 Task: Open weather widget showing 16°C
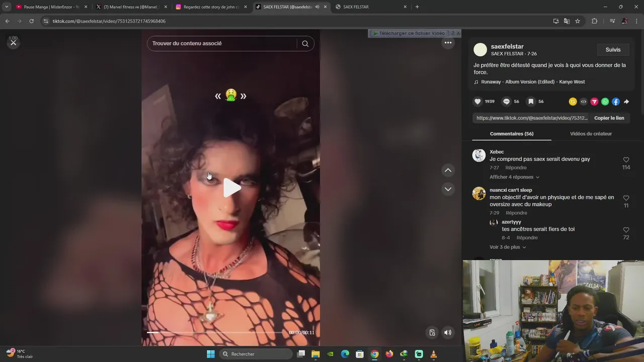pos(20,353)
